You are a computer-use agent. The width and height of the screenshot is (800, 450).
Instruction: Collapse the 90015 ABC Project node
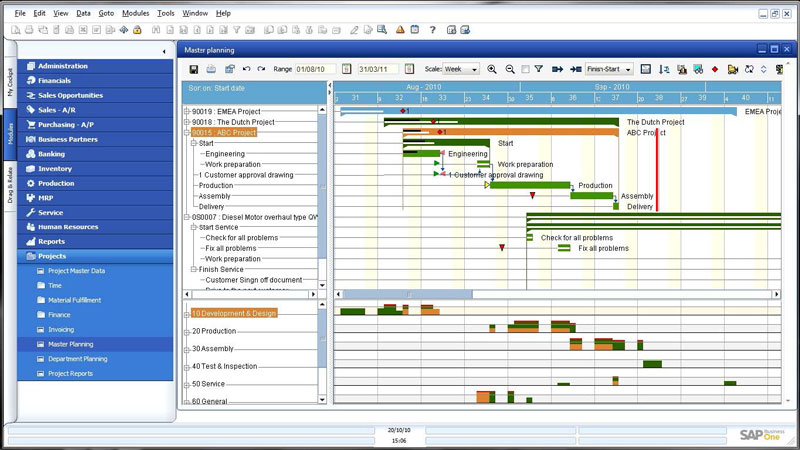187,133
